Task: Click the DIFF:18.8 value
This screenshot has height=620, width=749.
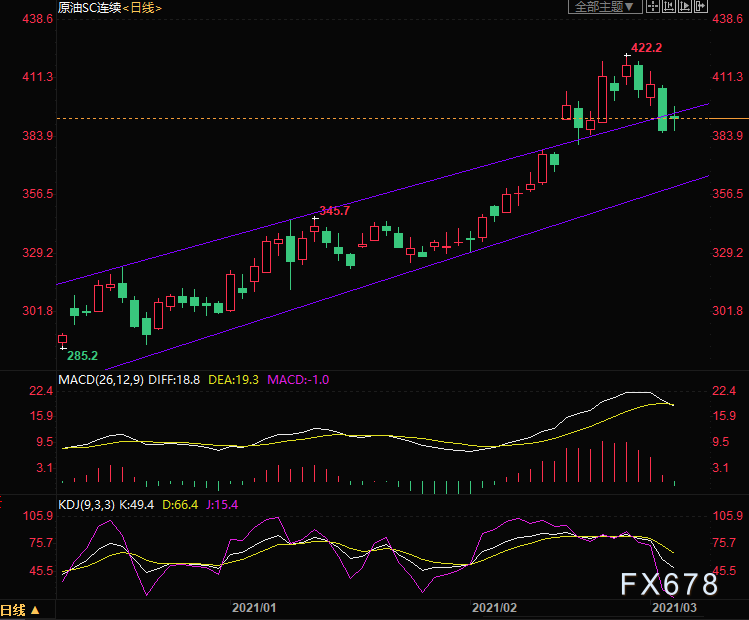Action: [x=174, y=380]
